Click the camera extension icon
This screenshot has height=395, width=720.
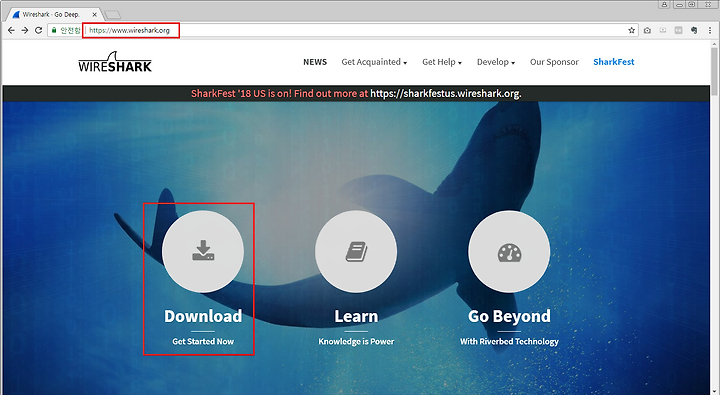click(647, 30)
